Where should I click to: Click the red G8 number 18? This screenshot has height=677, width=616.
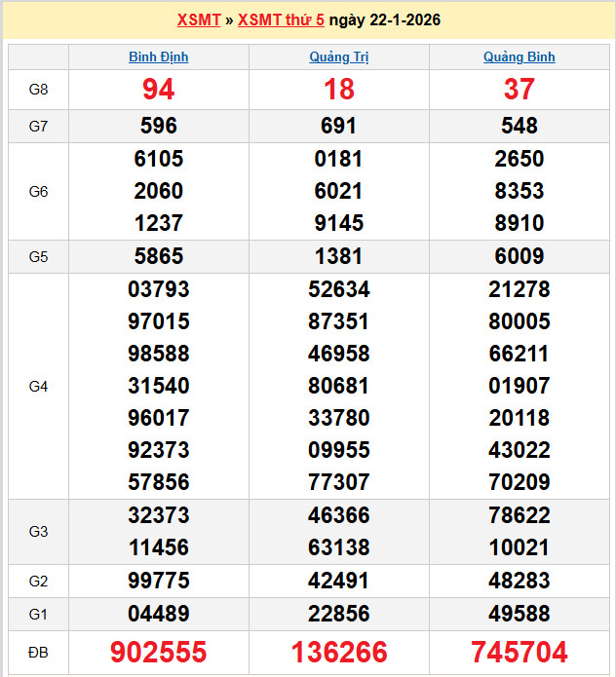[x=339, y=90]
